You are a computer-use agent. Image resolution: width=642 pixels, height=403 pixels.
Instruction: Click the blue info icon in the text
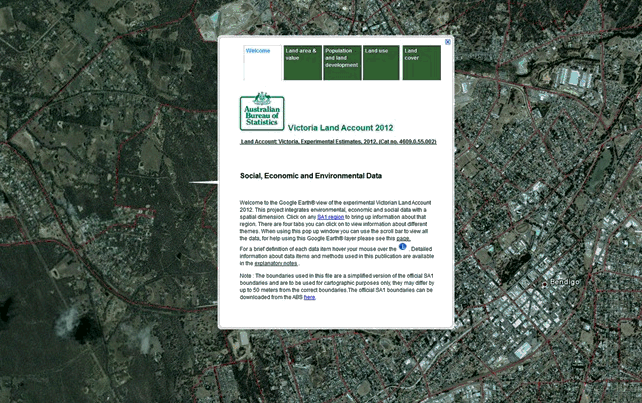403,246
